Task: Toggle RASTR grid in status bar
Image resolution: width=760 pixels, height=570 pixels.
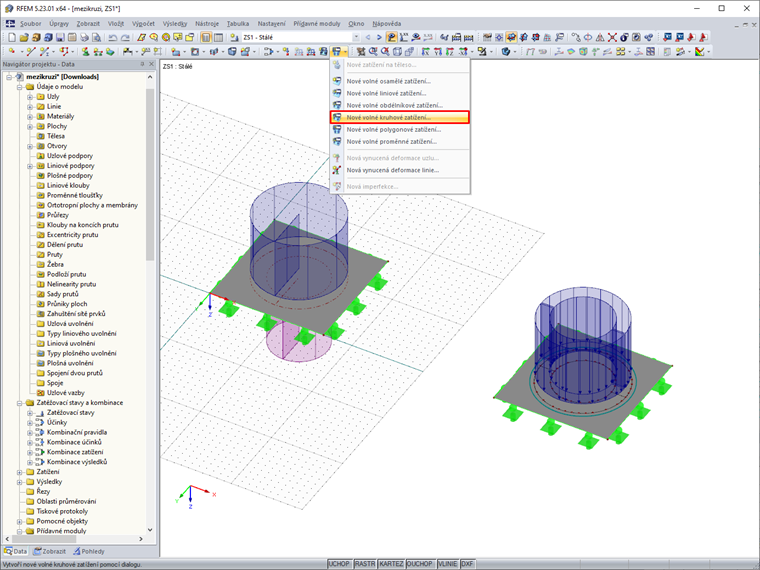Action: pos(365,564)
